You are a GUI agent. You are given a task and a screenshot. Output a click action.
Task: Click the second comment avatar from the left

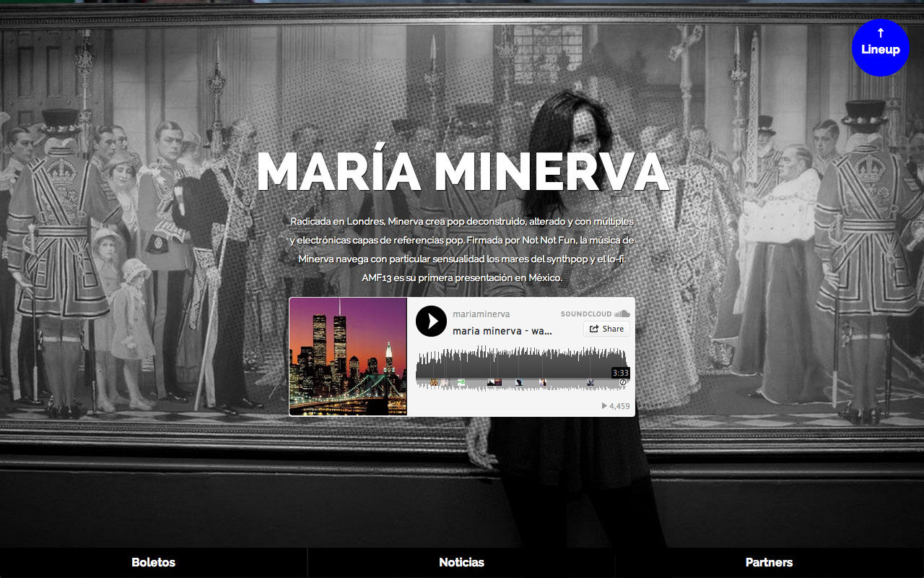(446, 382)
